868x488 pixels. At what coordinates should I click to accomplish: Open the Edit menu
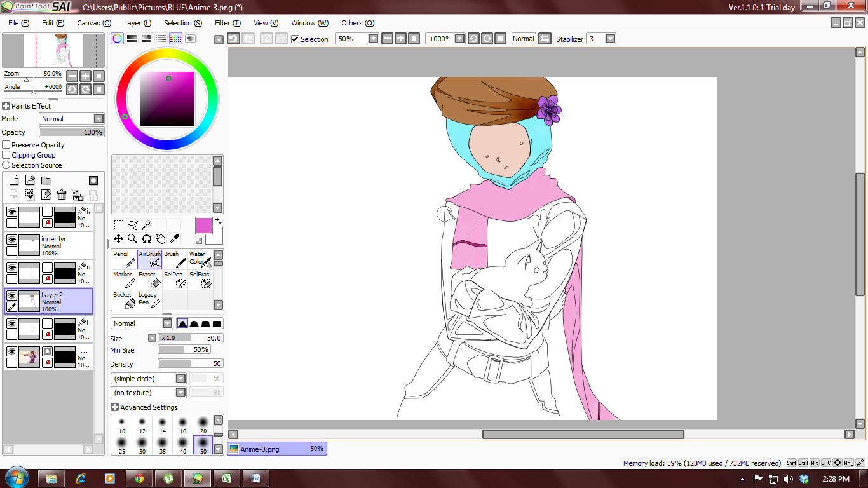tap(53, 23)
